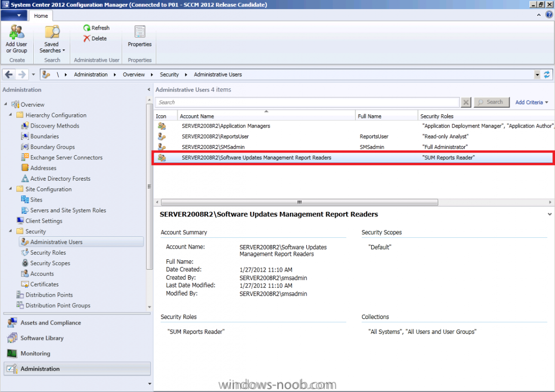Click inside the Search input field
555x392 pixels.
point(307,102)
